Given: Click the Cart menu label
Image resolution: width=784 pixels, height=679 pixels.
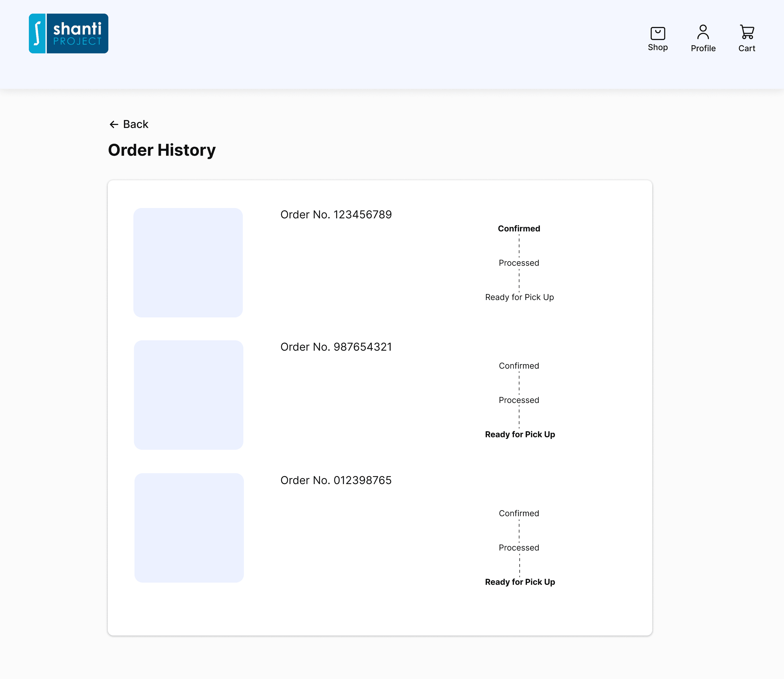Looking at the screenshot, I should [746, 48].
